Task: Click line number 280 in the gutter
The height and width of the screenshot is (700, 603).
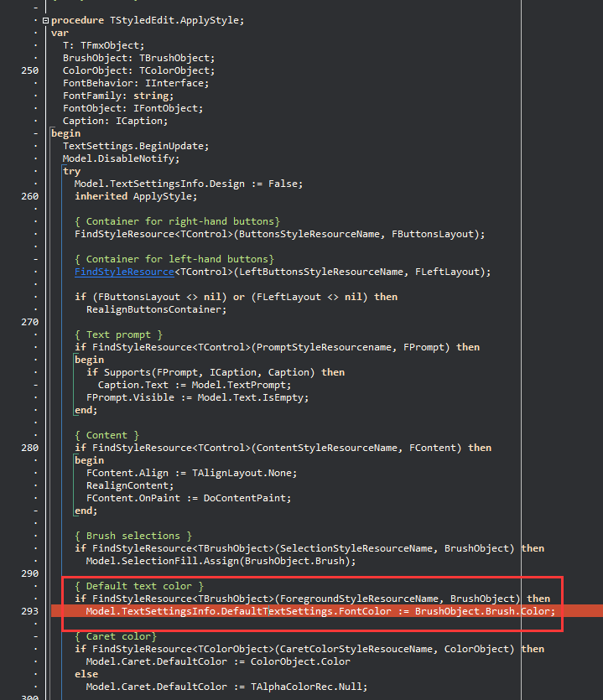Action: click(30, 448)
